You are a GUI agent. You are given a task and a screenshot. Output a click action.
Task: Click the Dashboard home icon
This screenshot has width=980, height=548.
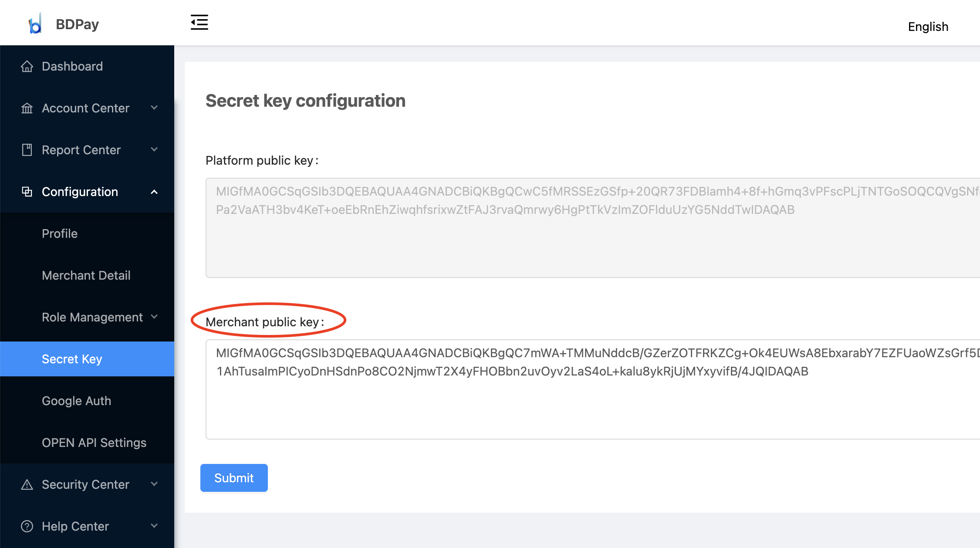[27, 66]
